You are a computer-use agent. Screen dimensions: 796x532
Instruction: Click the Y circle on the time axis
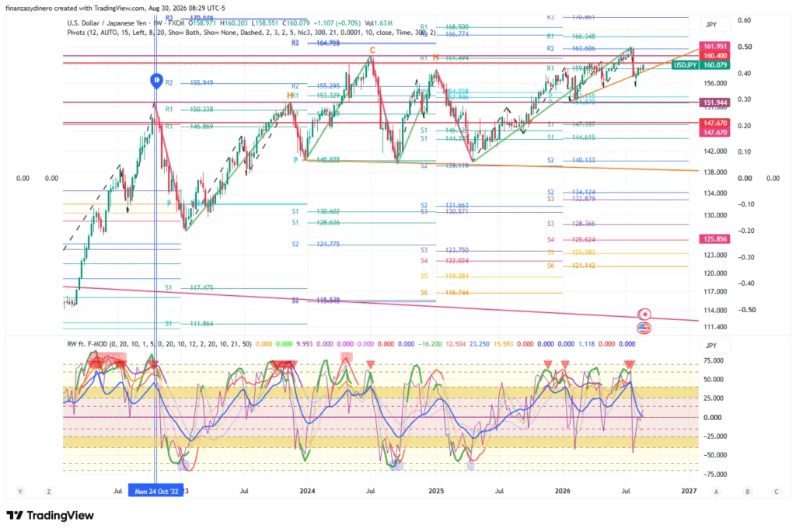click(x=20, y=491)
